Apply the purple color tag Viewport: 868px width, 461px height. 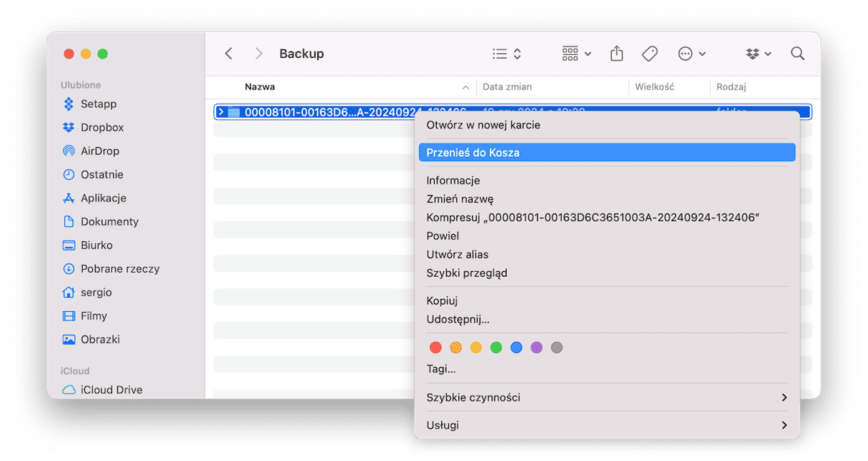[x=537, y=348]
